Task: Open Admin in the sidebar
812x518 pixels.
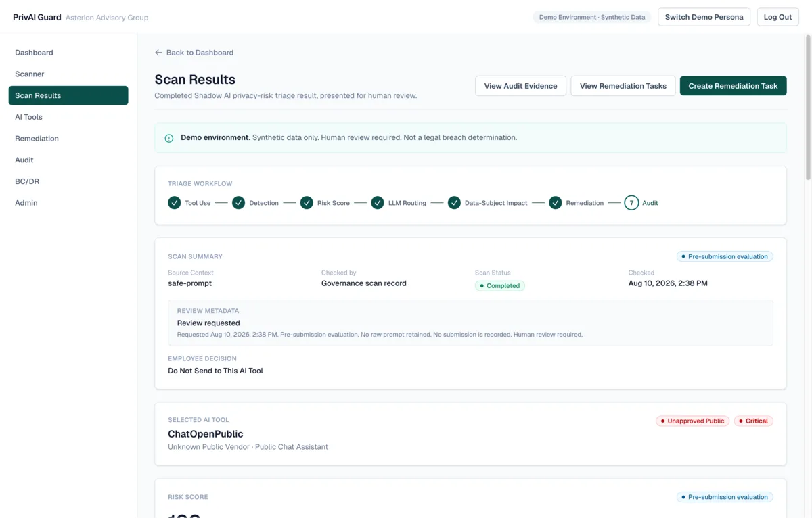Action: coord(68,203)
